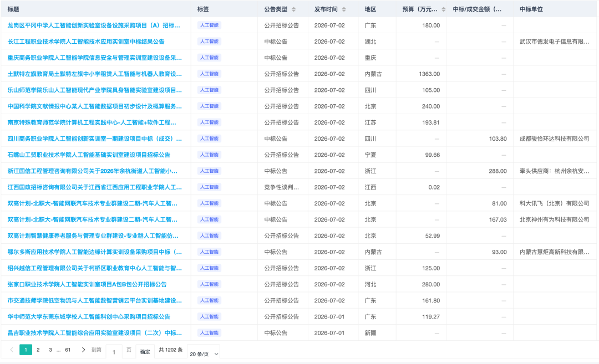Sort by 预算 column sort icon
This screenshot has width=599, height=364.
(x=444, y=9)
